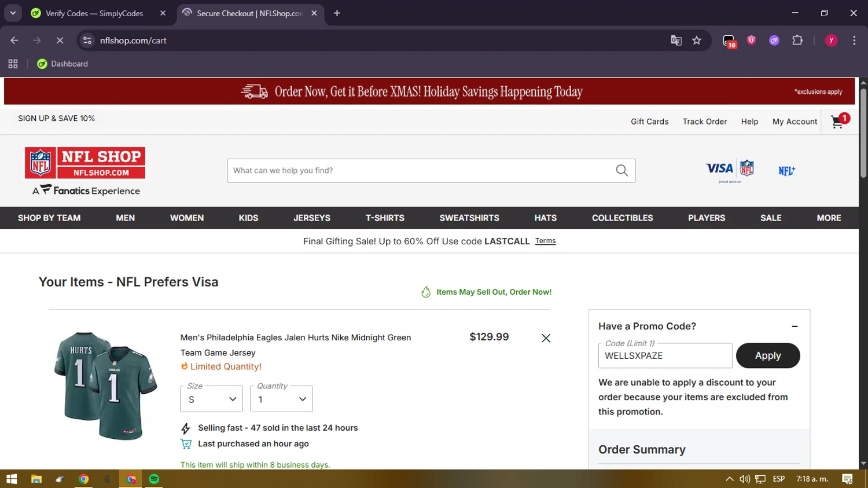Open the Apps grid in bookmarks bar

(13, 64)
